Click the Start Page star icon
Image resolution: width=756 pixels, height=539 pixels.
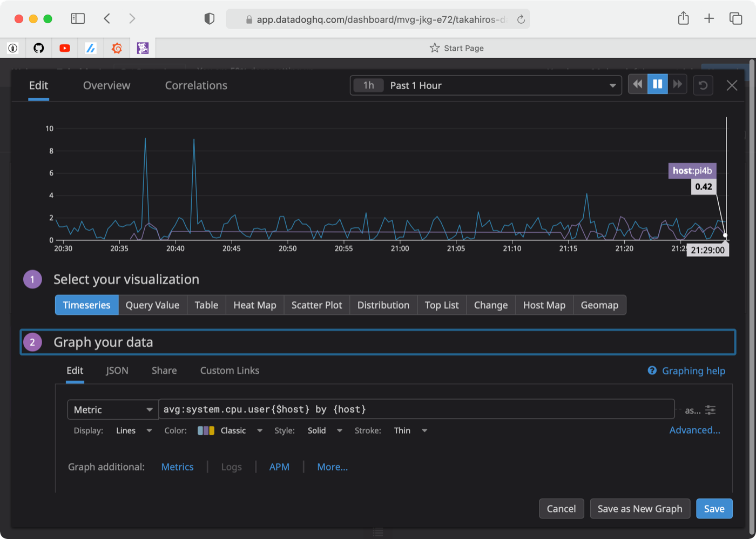pos(435,48)
